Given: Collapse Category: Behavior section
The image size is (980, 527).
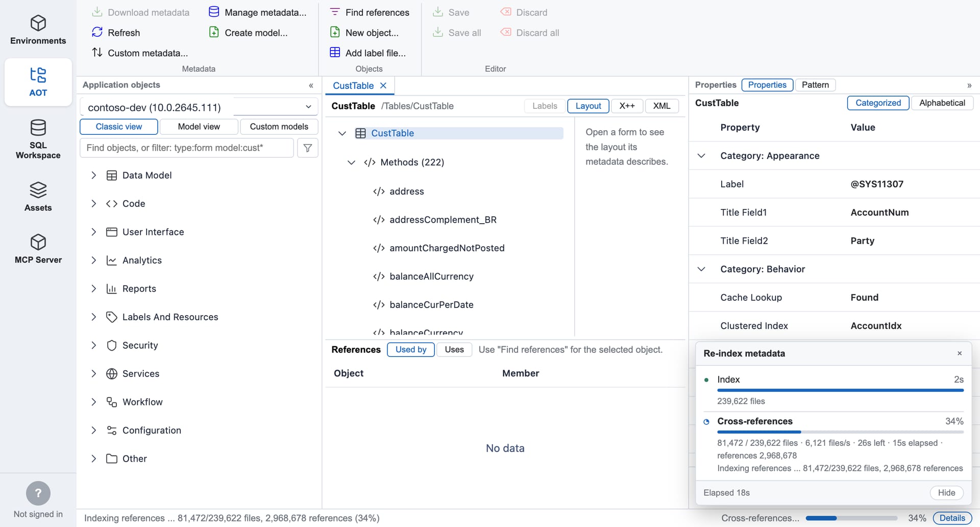Looking at the screenshot, I should (702, 269).
